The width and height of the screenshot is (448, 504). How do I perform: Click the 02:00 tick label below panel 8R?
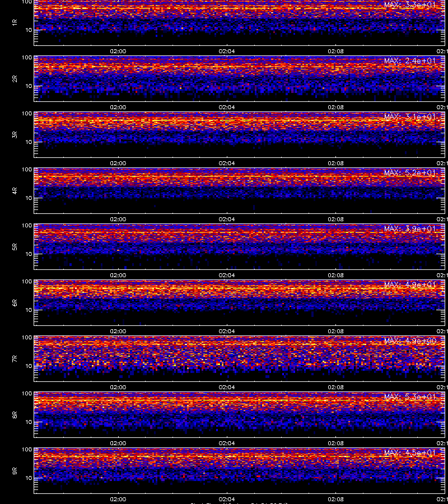pos(118,444)
